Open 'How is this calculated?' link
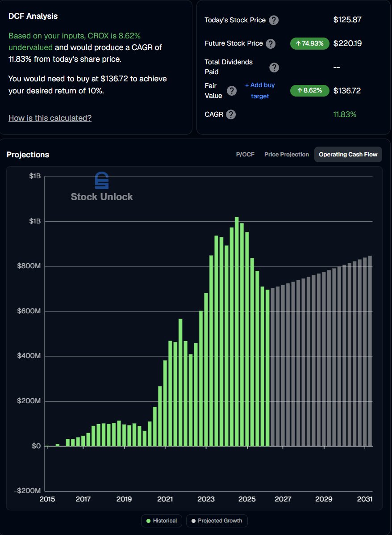Screen dimensions: 392x535 50,118
